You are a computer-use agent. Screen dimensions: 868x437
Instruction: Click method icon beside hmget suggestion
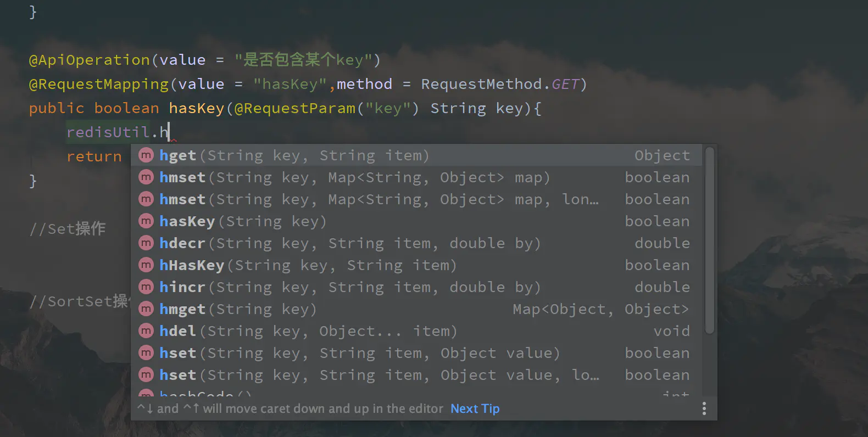click(x=146, y=309)
